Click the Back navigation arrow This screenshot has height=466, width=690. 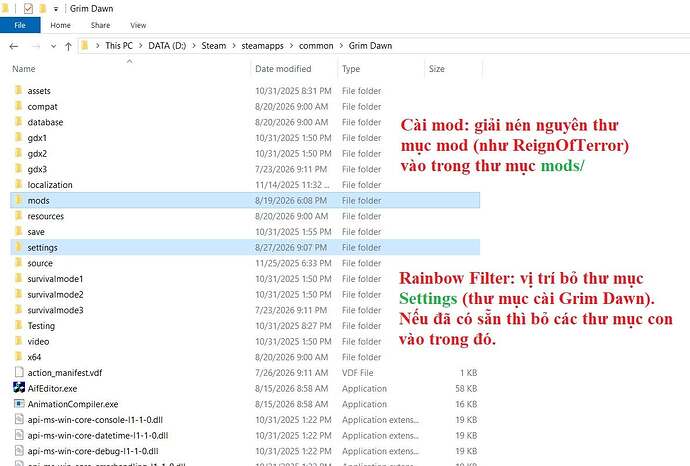[14, 46]
